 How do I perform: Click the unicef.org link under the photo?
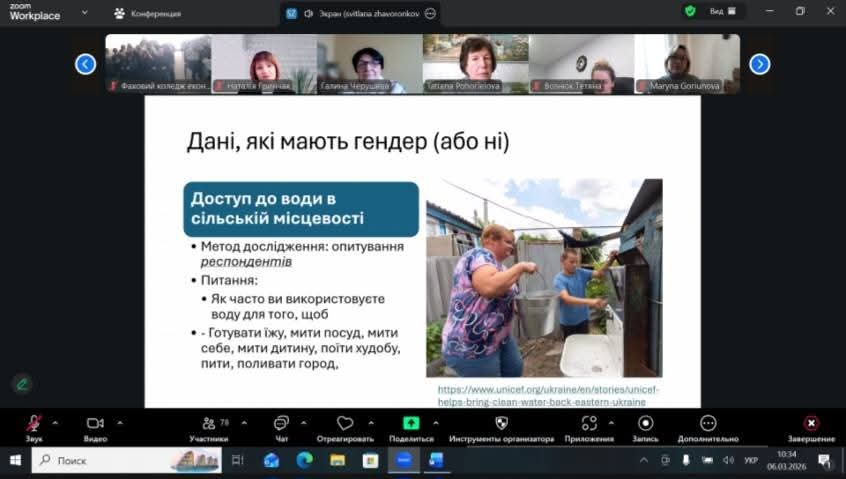point(548,395)
